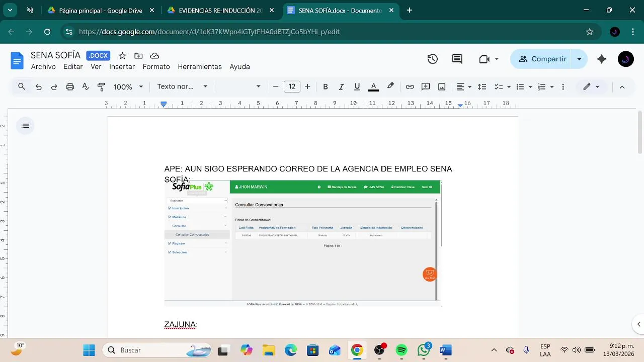Open WhatsApp from the taskbar
This screenshot has height=362, width=644.
[424, 350]
